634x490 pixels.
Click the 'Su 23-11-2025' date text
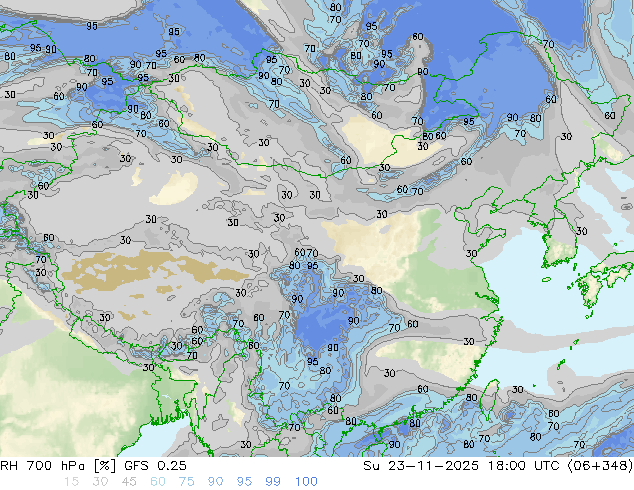(x=421, y=466)
